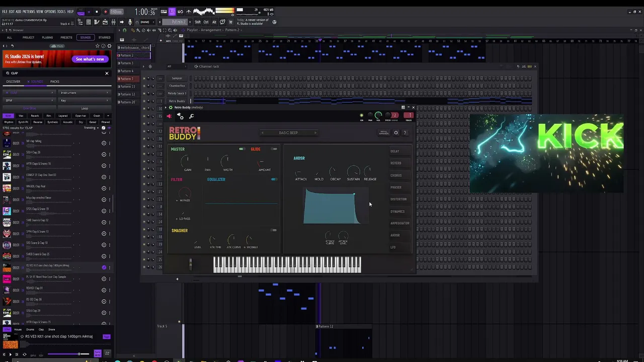Click the microphone recording icon
The image size is (644, 362).
(x=130, y=22)
